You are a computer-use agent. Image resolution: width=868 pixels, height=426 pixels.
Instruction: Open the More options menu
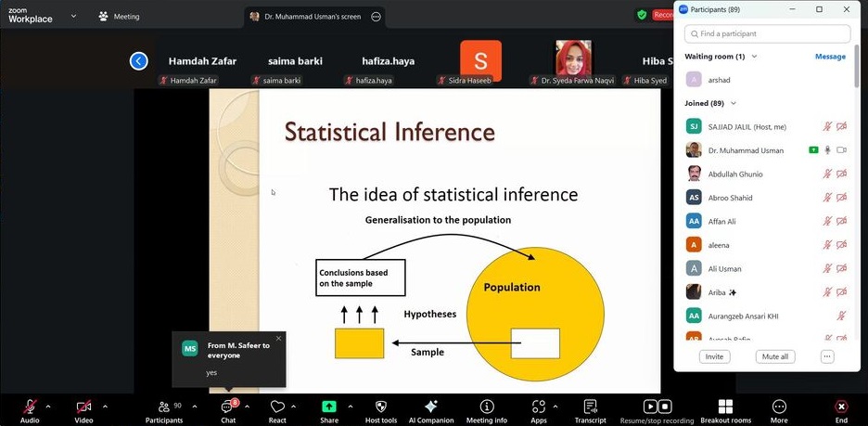(x=779, y=411)
